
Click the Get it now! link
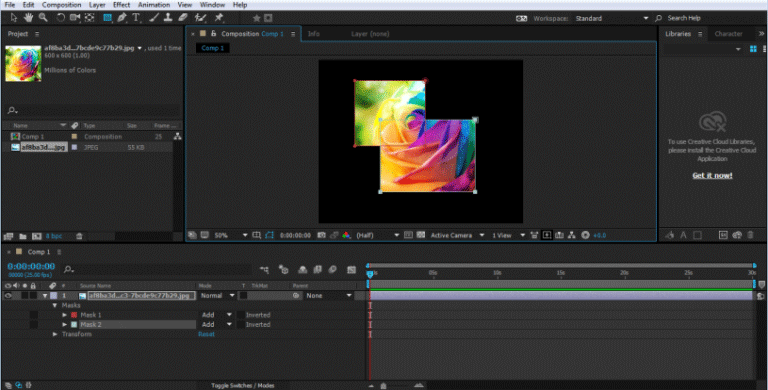[x=712, y=175]
